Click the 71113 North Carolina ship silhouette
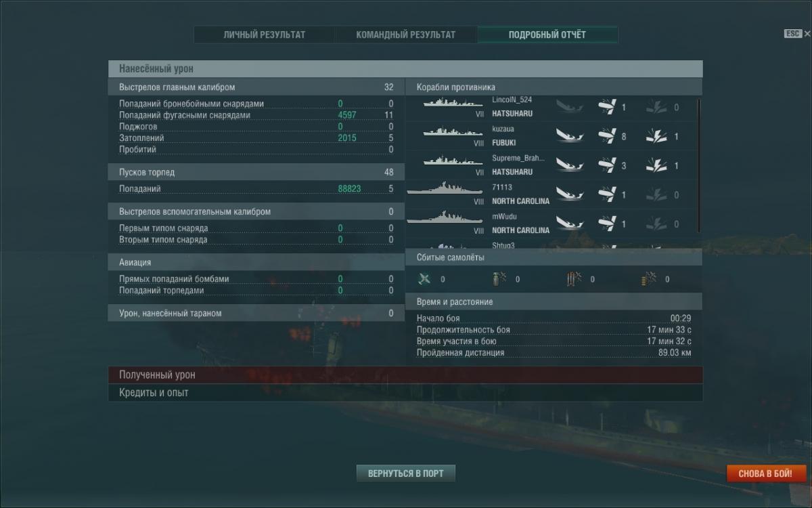Viewport: 812px width, 508px height. (441, 191)
